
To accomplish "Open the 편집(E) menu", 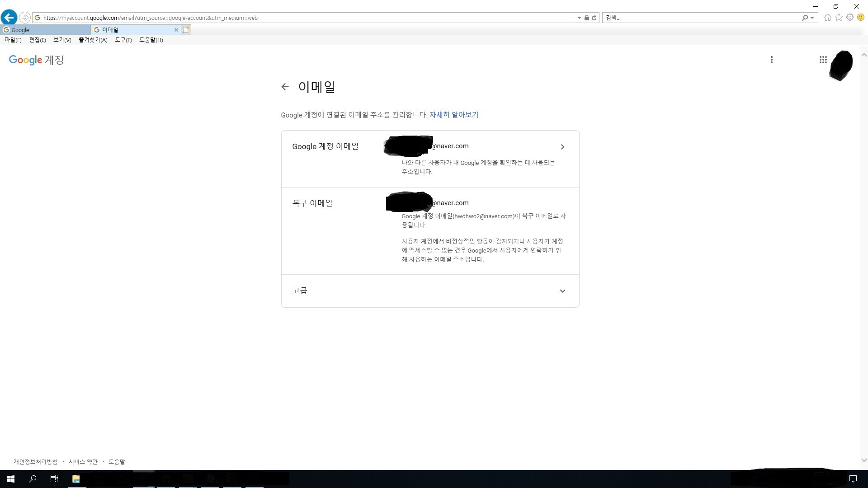I will click(38, 40).
